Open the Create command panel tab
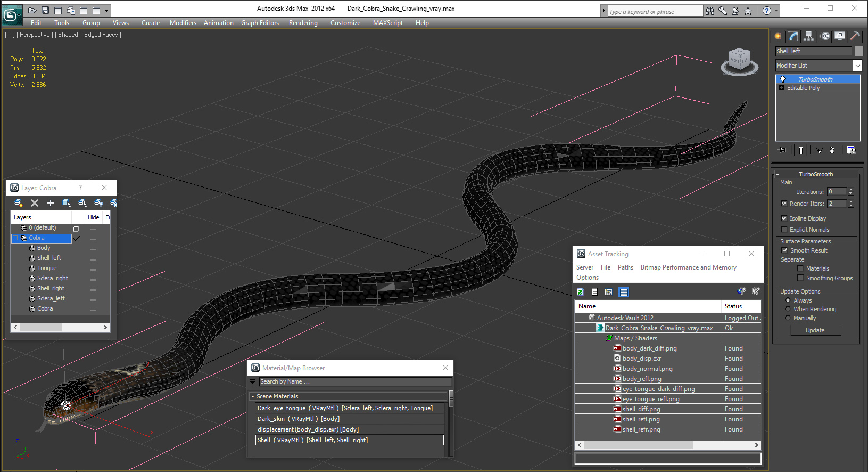This screenshot has height=472, width=868. (x=778, y=36)
